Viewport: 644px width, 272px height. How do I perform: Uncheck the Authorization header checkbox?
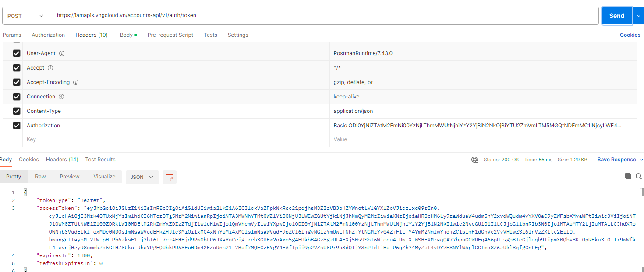(17, 126)
